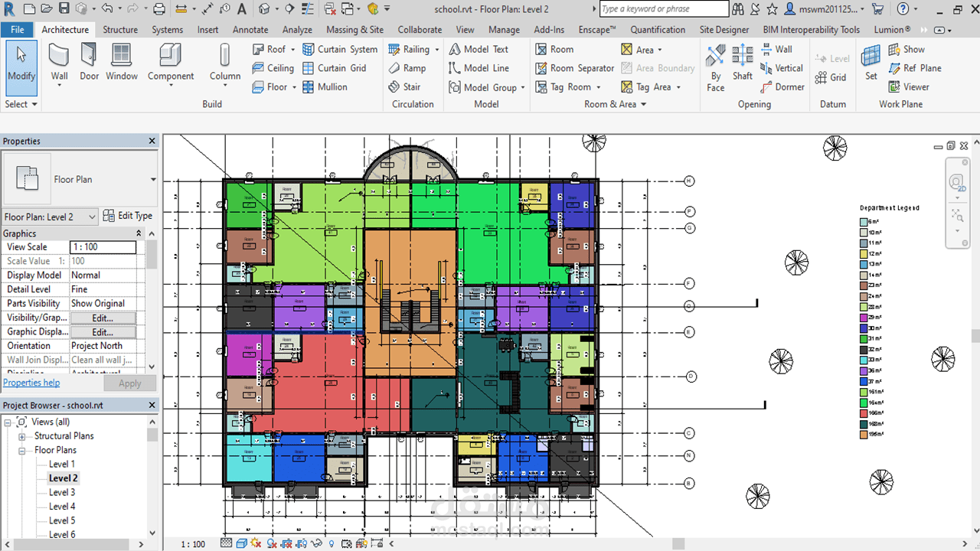Toggle Shadows in view control bar
The width and height of the screenshot is (980, 551).
click(x=272, y=543)
